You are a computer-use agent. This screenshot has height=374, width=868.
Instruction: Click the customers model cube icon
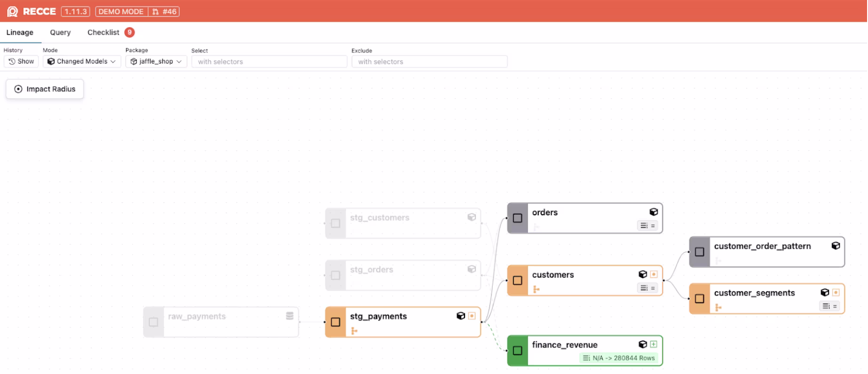(643, 274)
